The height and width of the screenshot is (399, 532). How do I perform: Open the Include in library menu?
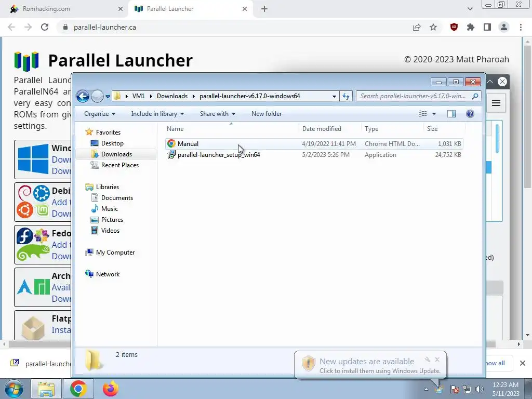click(157, 114)
